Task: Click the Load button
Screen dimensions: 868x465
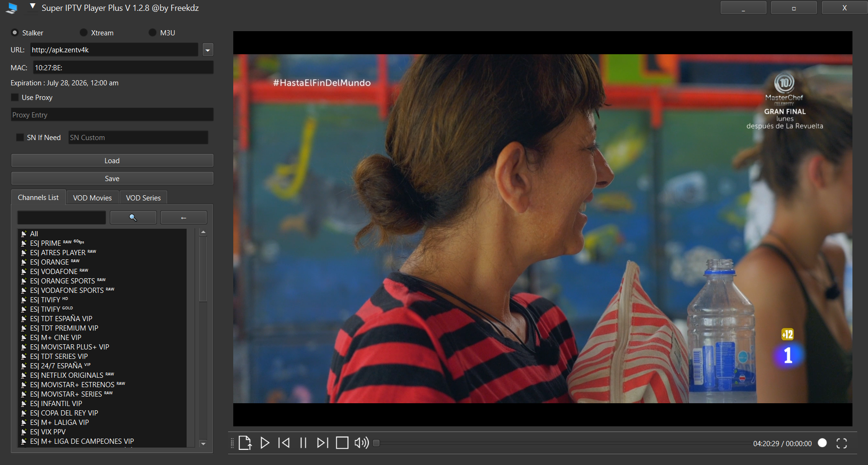Action: tap(112, 161)
